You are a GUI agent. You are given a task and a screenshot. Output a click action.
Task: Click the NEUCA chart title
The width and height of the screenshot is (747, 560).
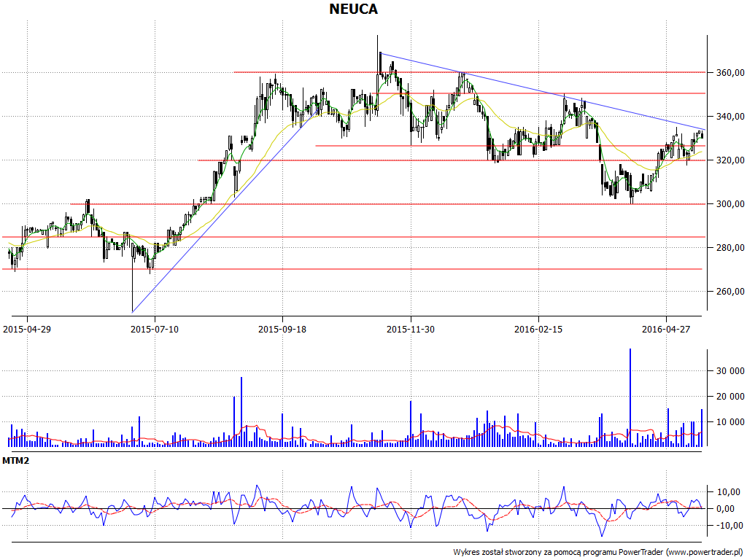354,9
